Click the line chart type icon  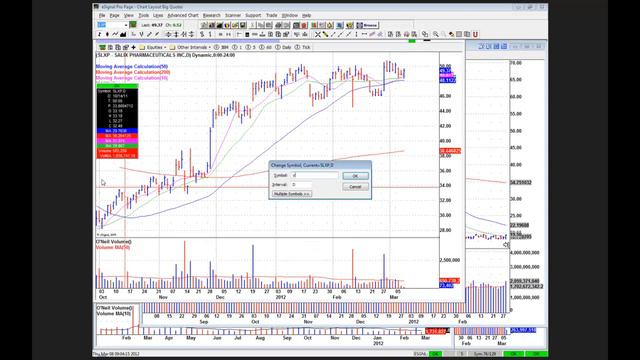coord(115,34)
